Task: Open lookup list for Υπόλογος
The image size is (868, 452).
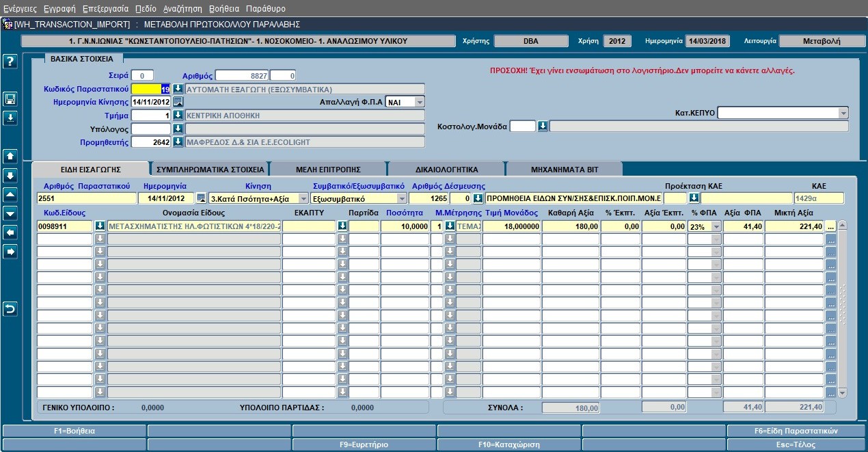Action: (x=178, y=129)
